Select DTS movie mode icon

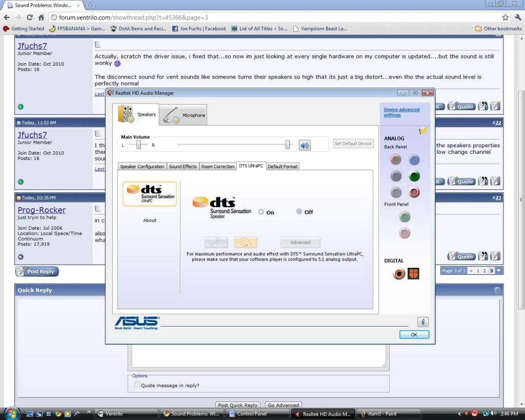click(x=246, y=242)
